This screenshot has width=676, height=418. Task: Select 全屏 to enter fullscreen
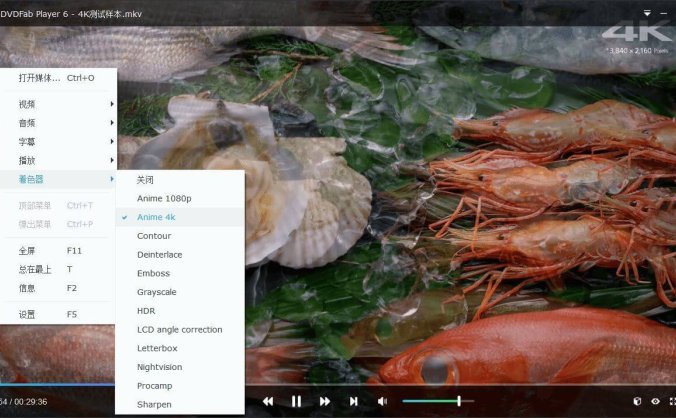click(27, 250)
